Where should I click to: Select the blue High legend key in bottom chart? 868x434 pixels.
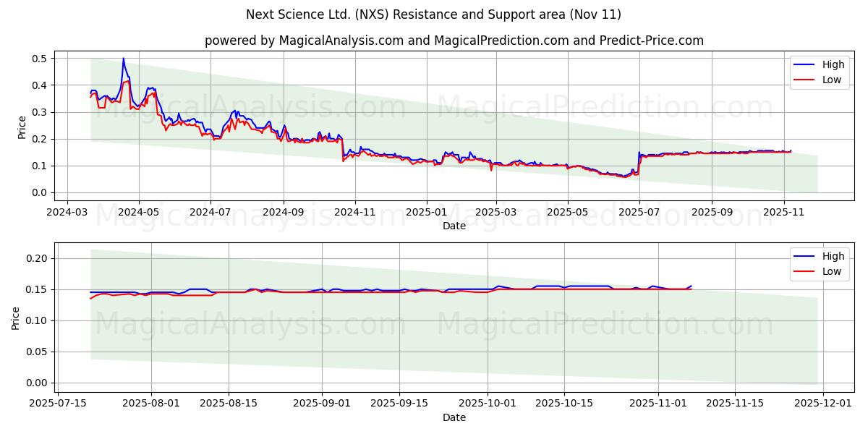click(805, 256)
